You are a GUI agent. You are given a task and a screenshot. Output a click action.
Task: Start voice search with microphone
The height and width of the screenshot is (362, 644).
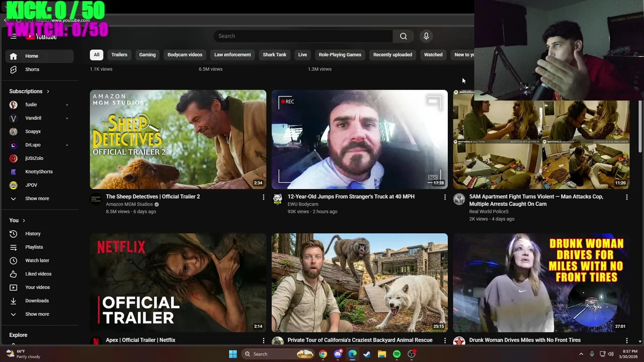pos(426,36)
